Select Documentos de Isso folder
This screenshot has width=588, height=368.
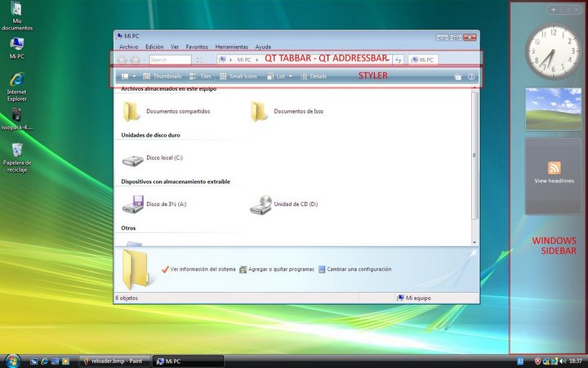point(287,111)
